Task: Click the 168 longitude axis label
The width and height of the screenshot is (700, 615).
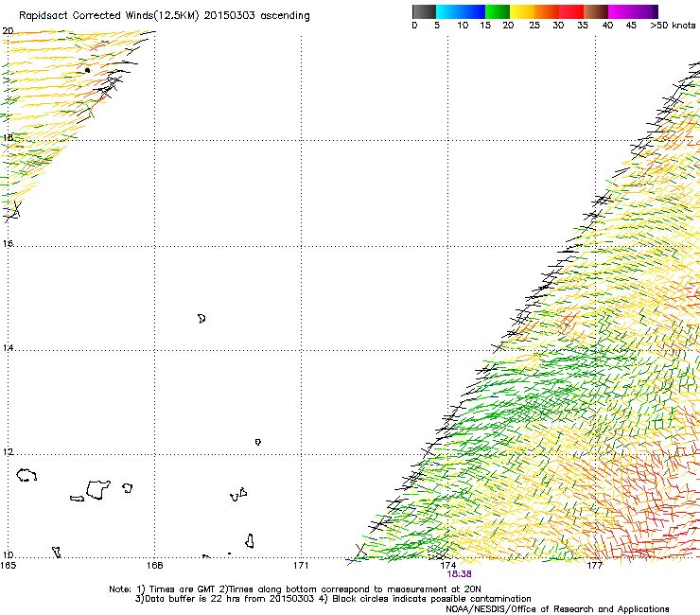Action: click(154, 566)
